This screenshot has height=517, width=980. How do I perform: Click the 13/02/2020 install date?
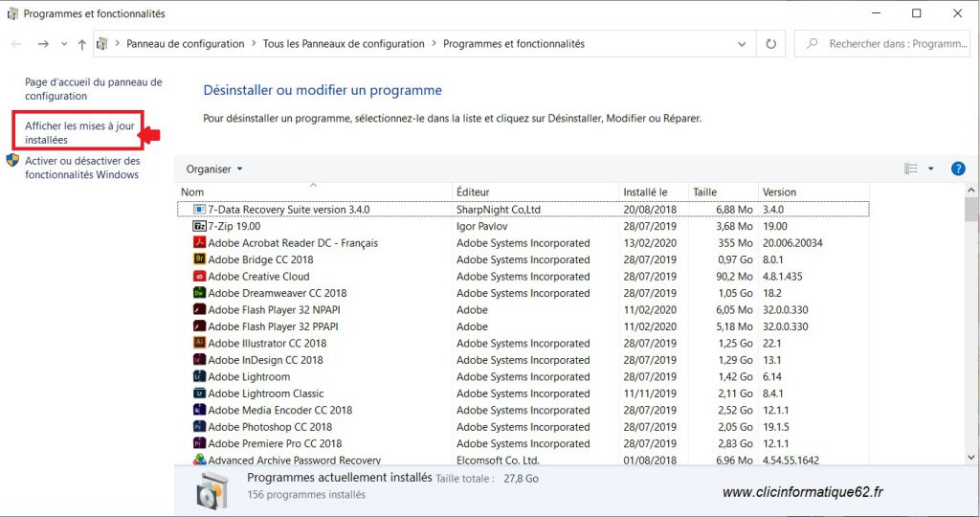[x=650, y=242]
